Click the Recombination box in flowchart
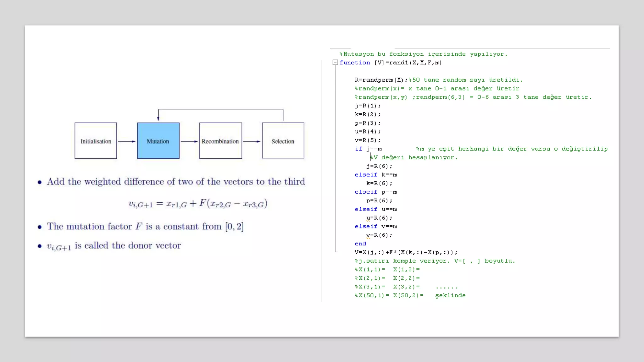This screenshot has height=362, width=644. click(x=220, y=141)
